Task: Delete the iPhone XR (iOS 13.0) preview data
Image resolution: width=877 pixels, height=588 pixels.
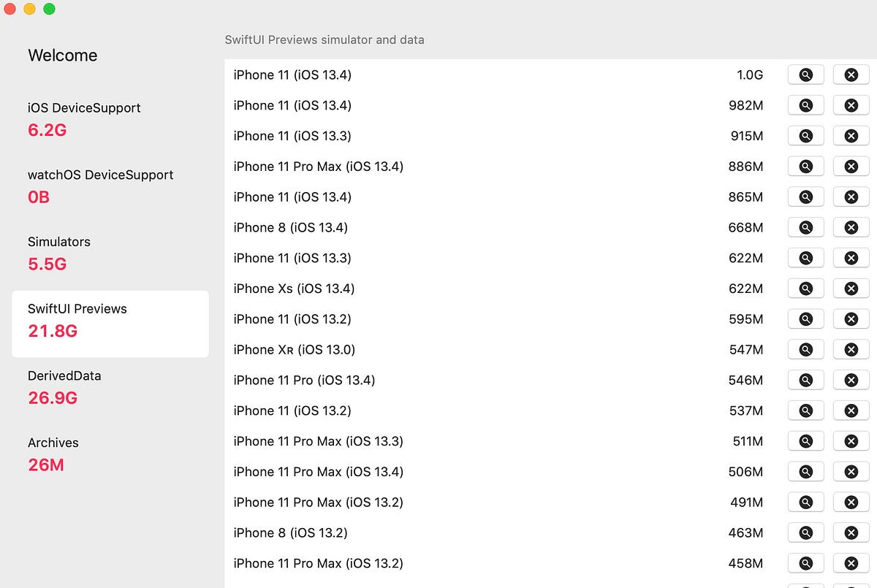Action: pos(851,350)
